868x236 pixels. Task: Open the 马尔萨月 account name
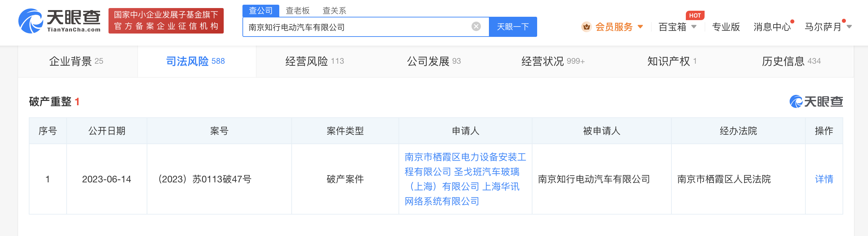point(823,27)
